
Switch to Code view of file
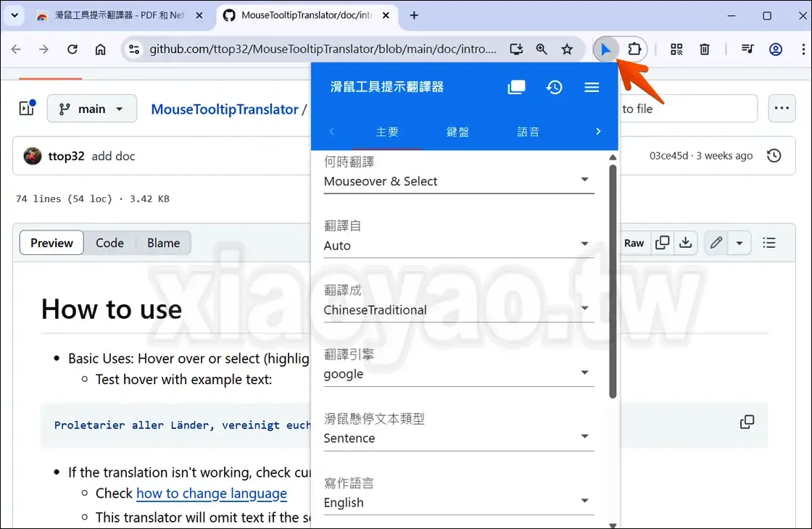109,243
